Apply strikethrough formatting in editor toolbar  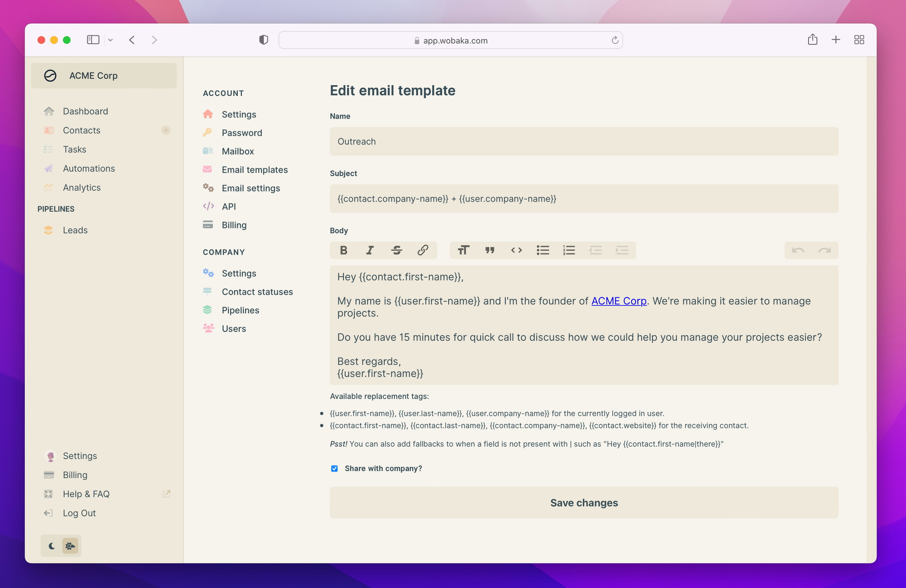(396, 250)
